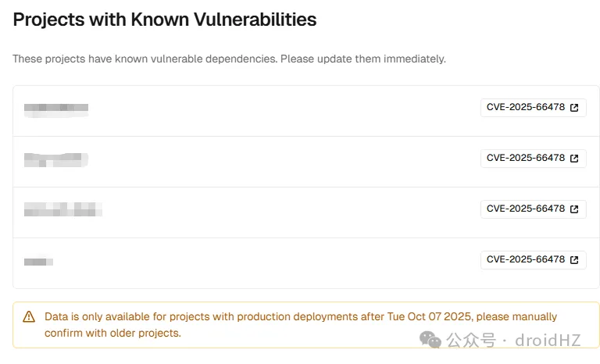This screenshot has width=600, height=364.
Task: Select the short blurred project name in fourth row
Action: click(x=38, y=261)
